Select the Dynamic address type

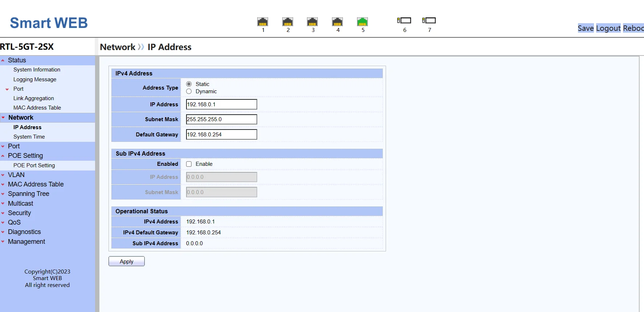coord(189,91)
